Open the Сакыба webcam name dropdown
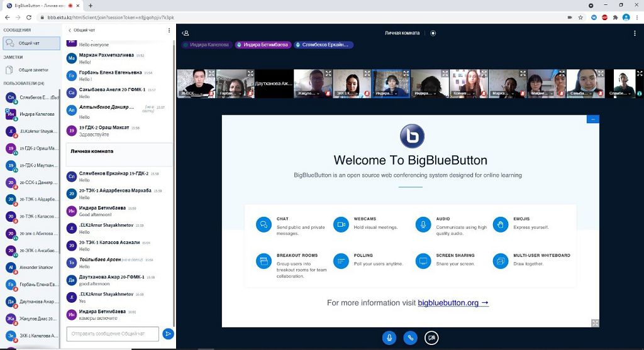644x350 pixels. point(579,94)
